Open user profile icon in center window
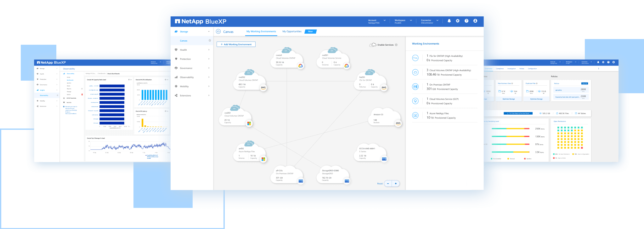644x229 pixels. point(475,21)
